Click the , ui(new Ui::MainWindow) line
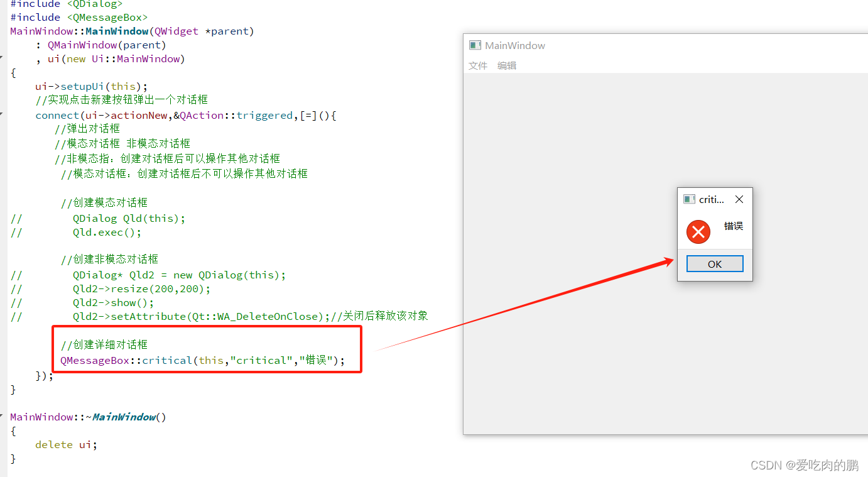This screenshot has width=868, height=477. pyautogui.click(x=111, y=58)
